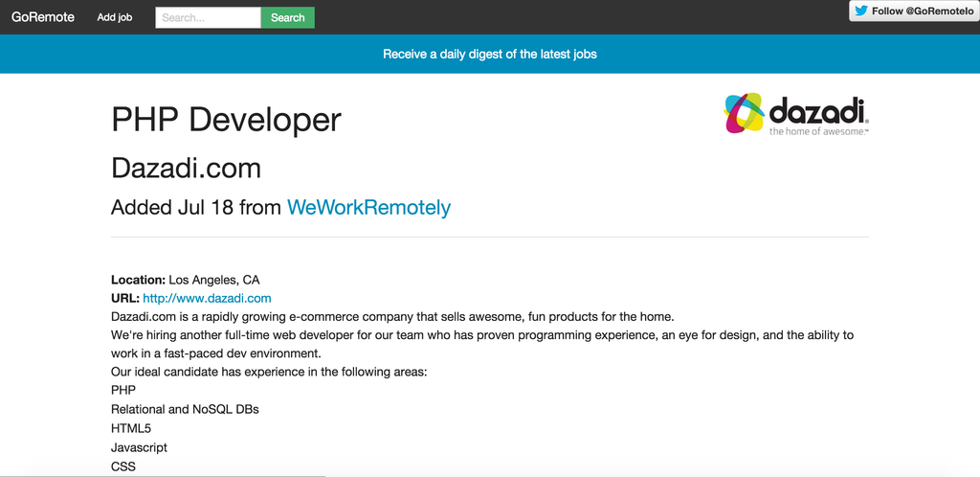Click the bold Location label
The height and width of the screenshot is (477, 980).
coord(138,280)
